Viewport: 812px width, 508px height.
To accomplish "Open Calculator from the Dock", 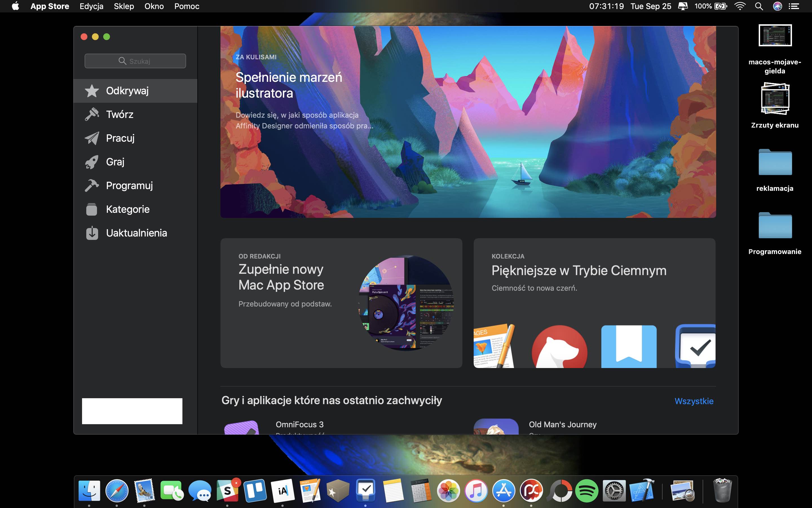I will [421, 491].
